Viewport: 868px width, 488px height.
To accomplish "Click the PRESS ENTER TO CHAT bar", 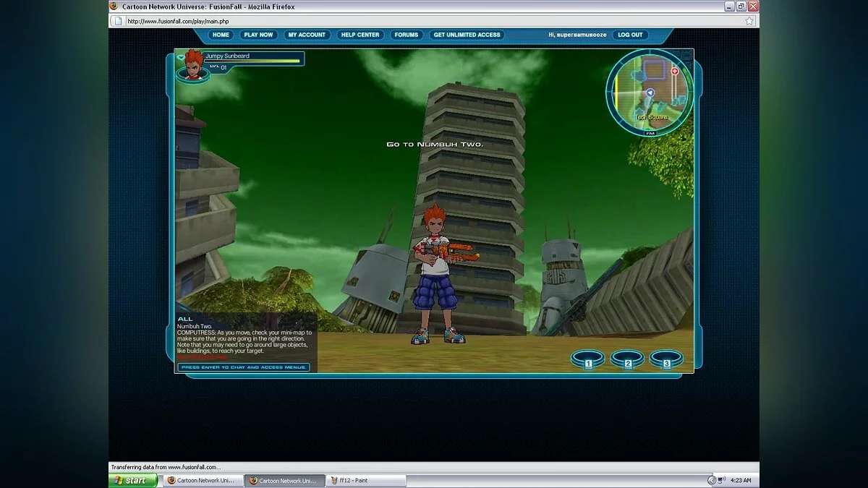I will coord(244,368).
